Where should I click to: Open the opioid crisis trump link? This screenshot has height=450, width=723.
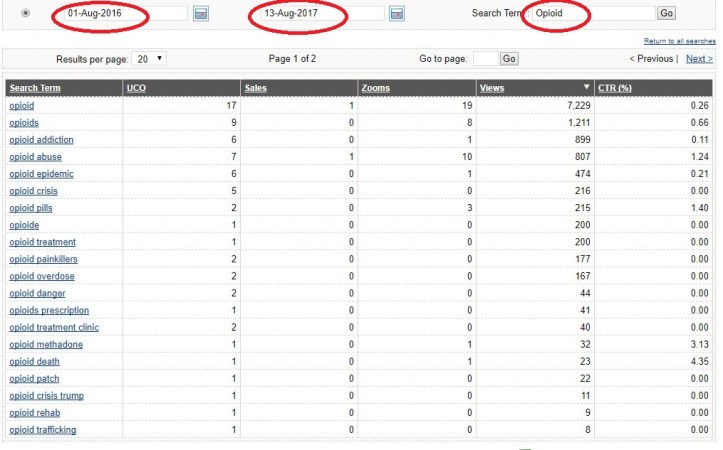46,396
